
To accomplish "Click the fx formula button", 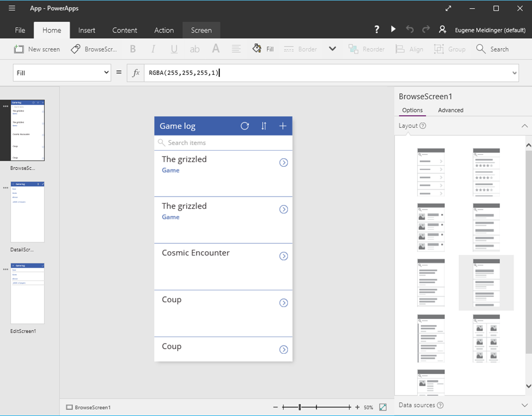I will (x=136, y=73).
